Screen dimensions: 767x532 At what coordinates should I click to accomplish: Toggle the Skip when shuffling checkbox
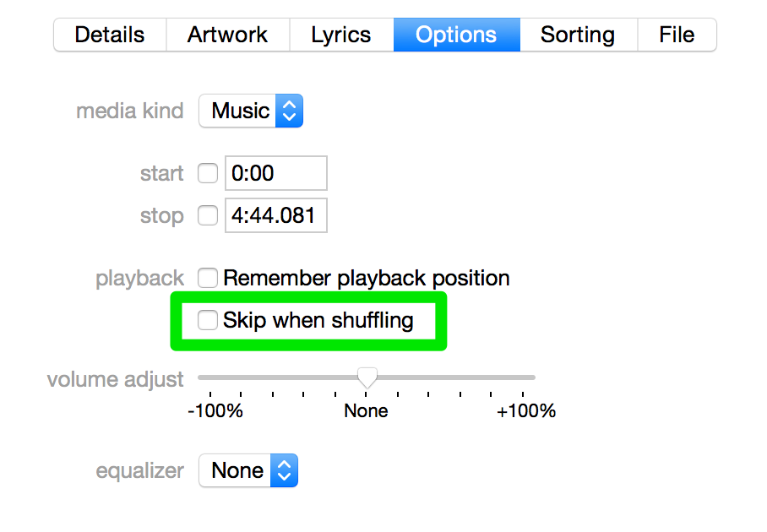coord(208,321)
